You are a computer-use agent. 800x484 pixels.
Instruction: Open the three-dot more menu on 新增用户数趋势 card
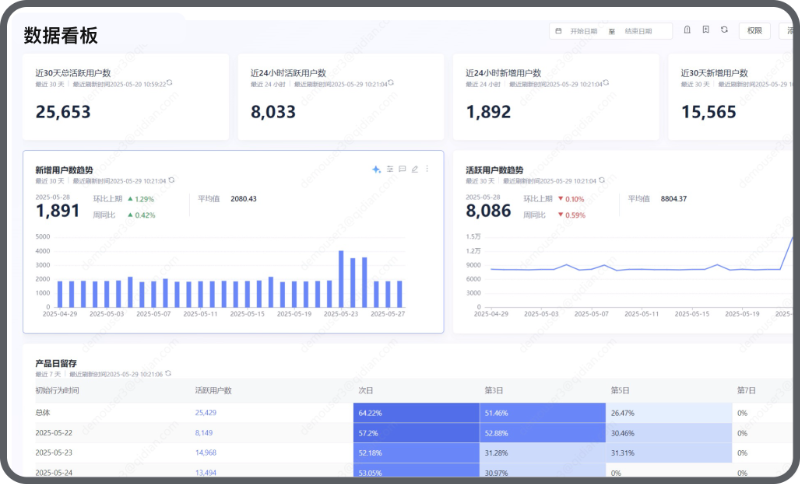[427, 169]
